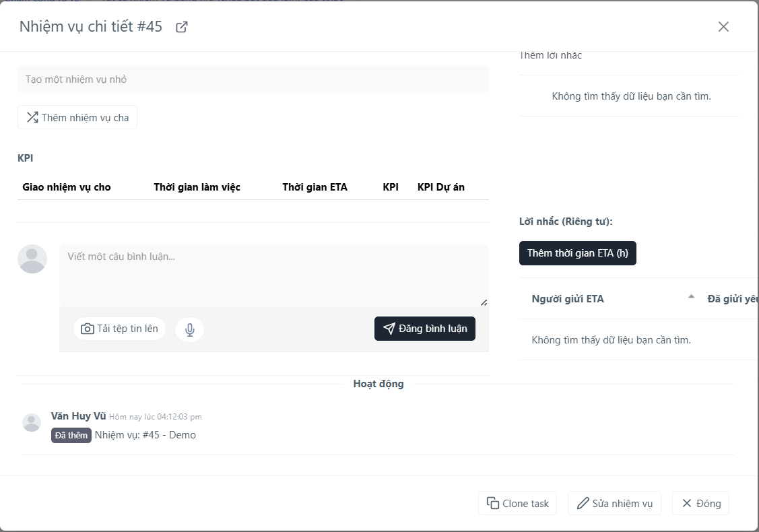Viewport: 759px width, 532px height.
Task: Click the KPI Dự án column header
Action: coord(441,187)
